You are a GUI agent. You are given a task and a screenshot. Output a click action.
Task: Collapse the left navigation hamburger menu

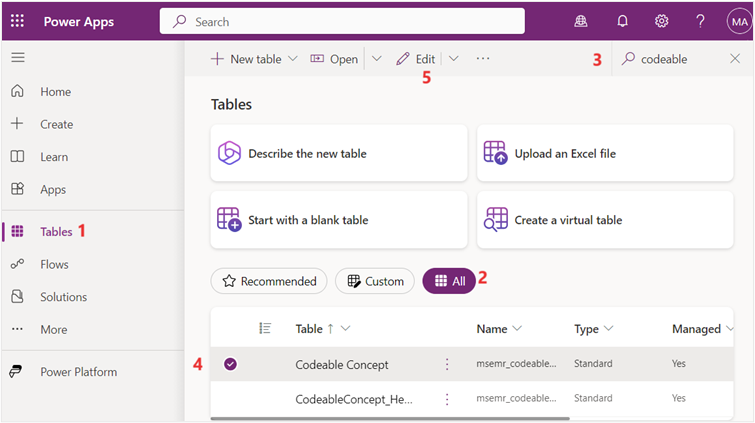(18, 58)
